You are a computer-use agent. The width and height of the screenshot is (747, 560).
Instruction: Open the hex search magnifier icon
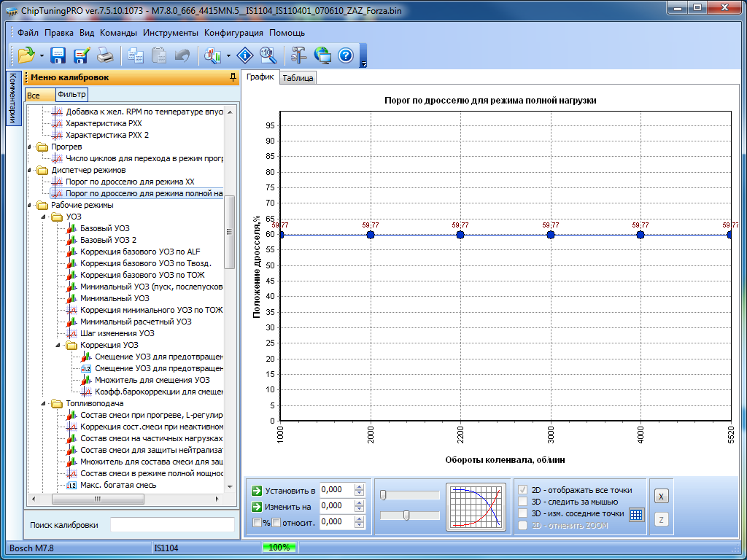(267, 55)
